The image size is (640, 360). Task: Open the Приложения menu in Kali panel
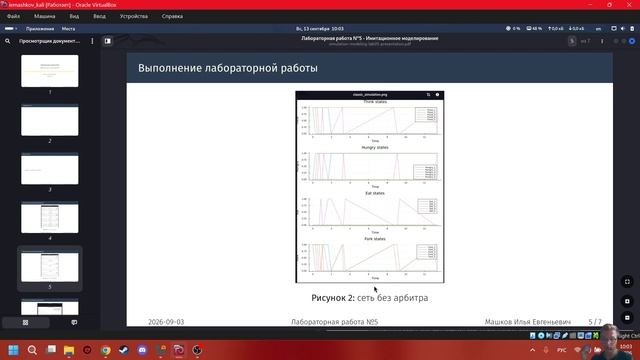[x=40, y=29]
